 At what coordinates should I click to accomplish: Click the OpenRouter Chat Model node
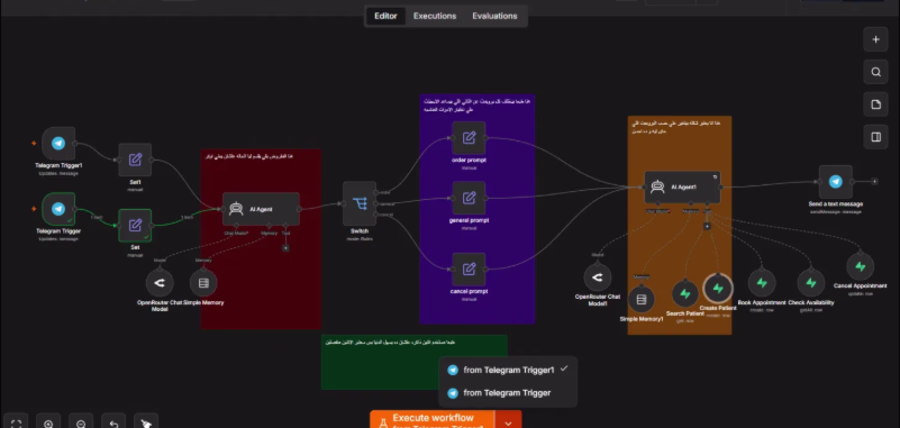[159, 282]
